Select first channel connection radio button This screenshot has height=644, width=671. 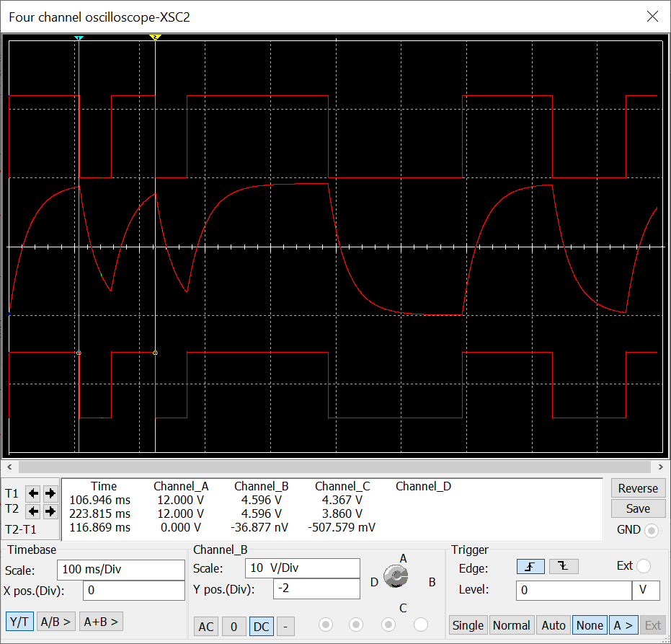(x=326, y=625)
